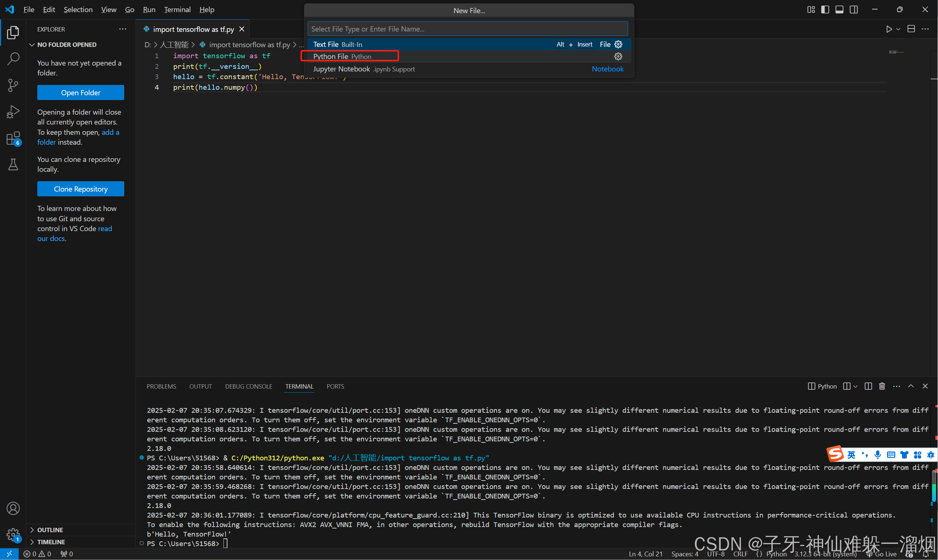Viewport: 938px width, 560px height.
Task: Expand the TIMELINE section
Action: pos(51,542)
